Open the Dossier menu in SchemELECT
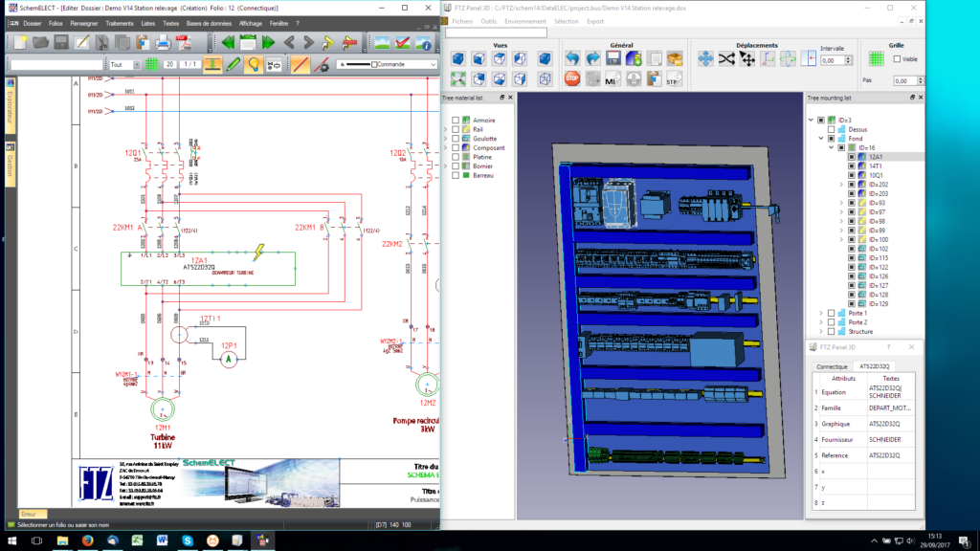 pyautogui.click(x=33, y=24)
